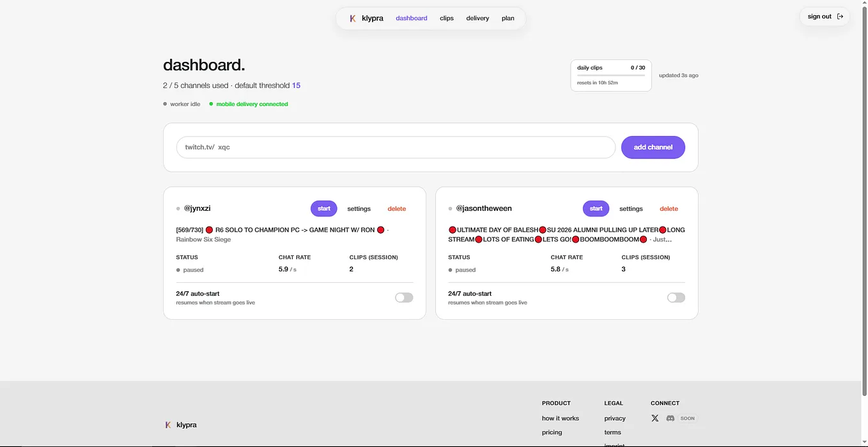Click the daily clips progress bar

[x=611, y=75]
